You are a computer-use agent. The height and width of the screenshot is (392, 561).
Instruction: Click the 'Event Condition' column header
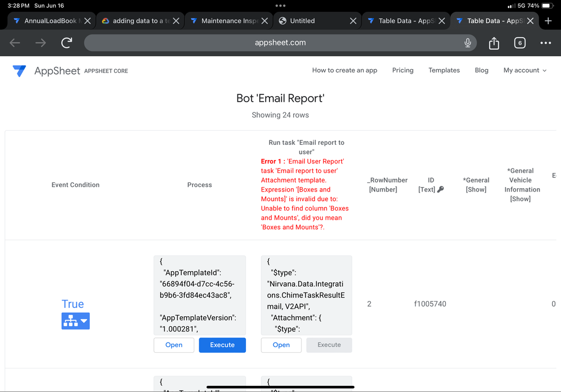[x=75, y=185]
